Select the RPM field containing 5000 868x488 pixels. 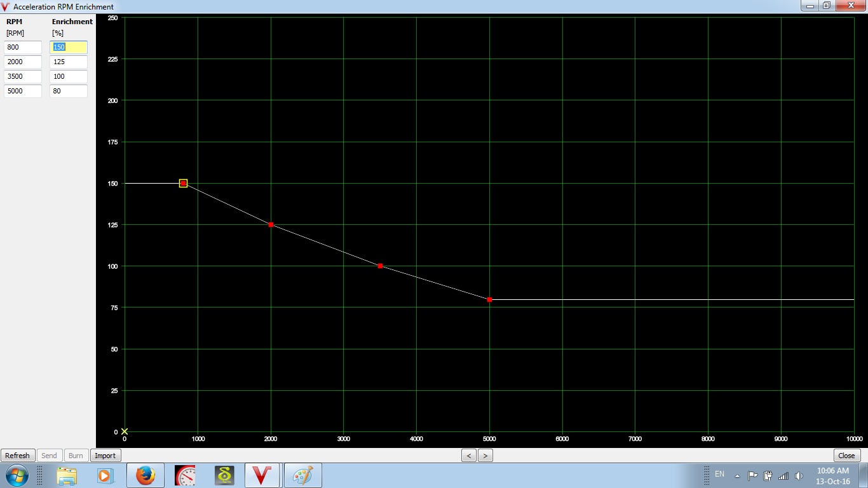click(22, 91)
